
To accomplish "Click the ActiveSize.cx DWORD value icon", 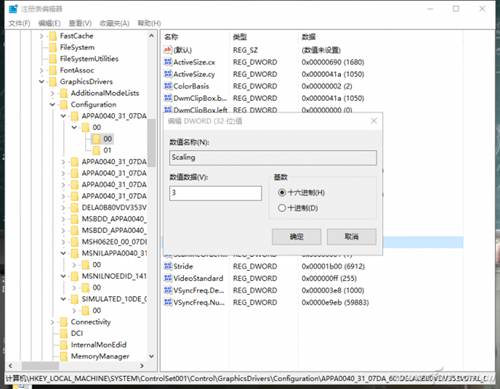I will point(168,62).
